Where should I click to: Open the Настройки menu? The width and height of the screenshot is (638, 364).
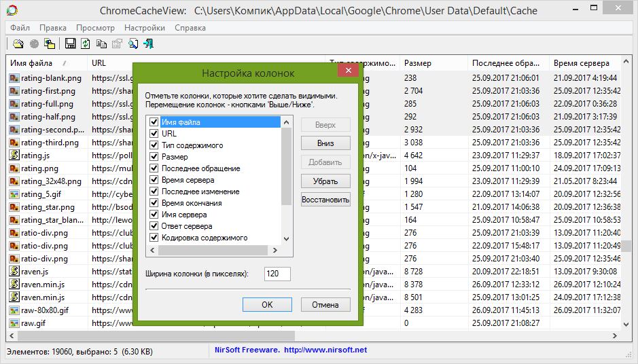point(144,28)
